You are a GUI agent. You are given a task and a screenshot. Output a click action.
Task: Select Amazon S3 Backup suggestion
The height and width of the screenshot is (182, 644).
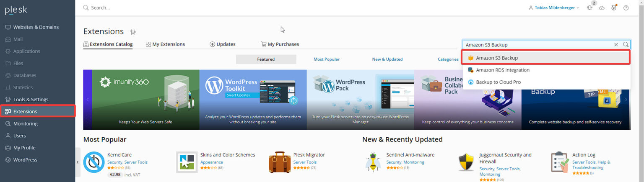(x=546, y=58)
